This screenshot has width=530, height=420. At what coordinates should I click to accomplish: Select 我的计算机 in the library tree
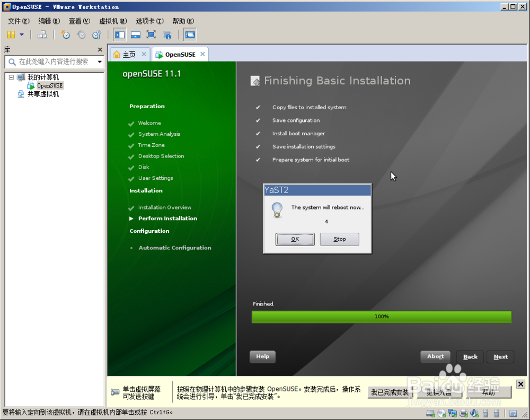[43, 77]
